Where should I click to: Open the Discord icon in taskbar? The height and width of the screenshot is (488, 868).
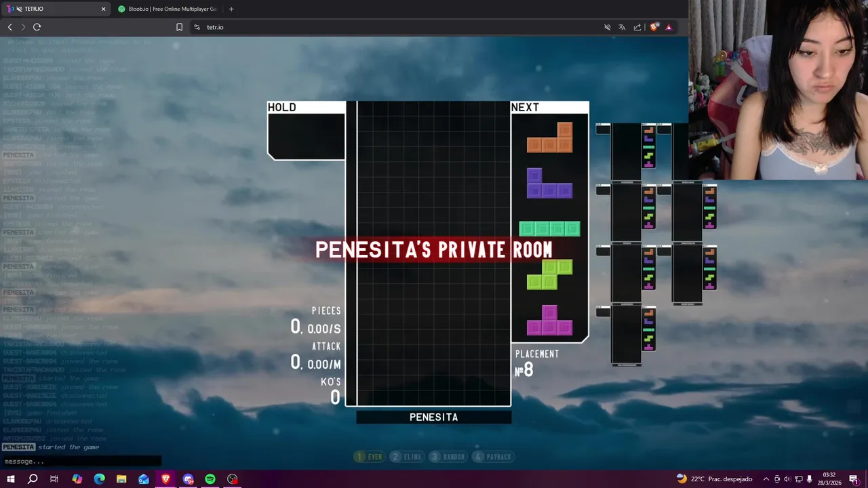click(188, 479)
